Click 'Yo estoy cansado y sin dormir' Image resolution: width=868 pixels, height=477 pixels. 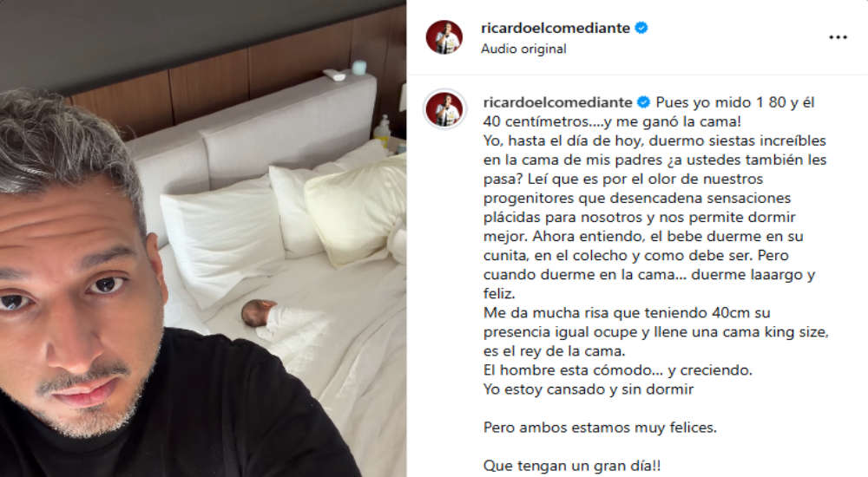click(589, 389)
